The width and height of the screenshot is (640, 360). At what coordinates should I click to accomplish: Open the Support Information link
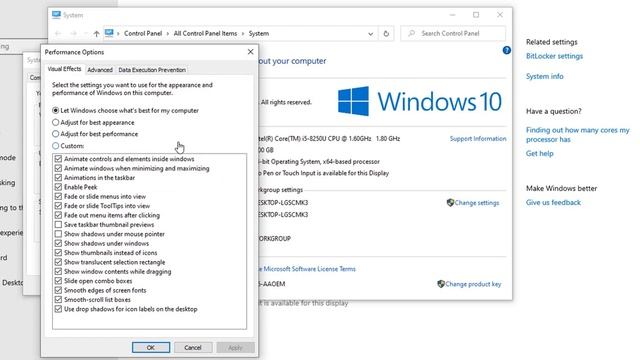coord(478,138)
